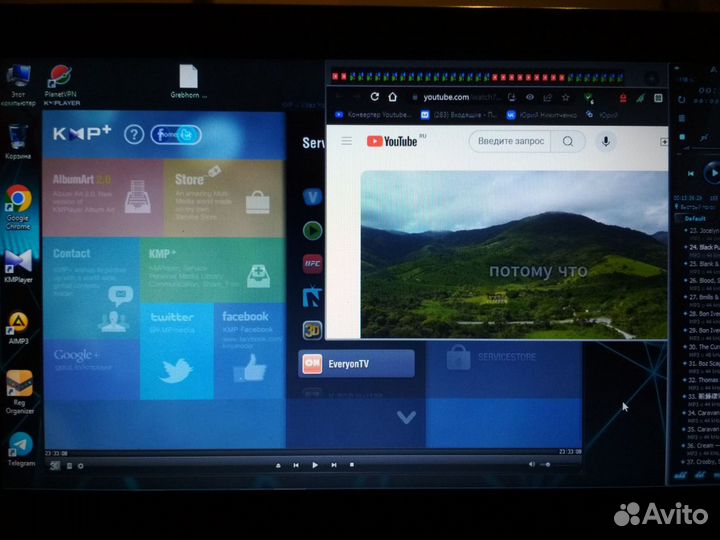
Task: Select the UFC service icon
Action: coord(313,264)
